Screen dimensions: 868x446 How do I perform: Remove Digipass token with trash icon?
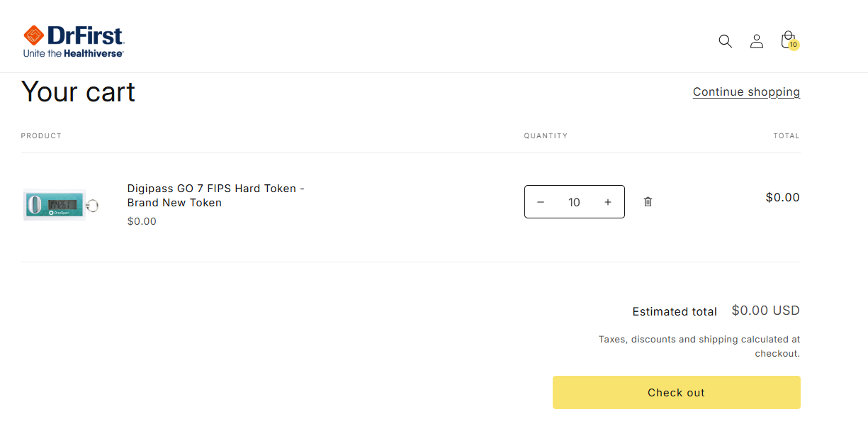648,202
